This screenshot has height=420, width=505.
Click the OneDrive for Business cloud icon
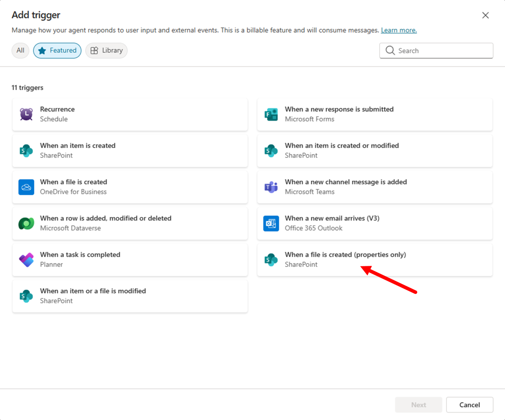click(x=26, y=187)
